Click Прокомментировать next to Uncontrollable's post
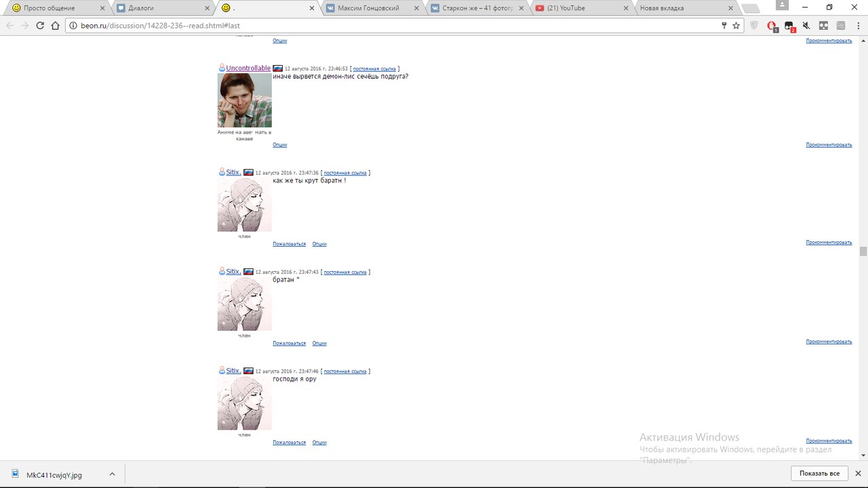The height and width of the screenshot is (488, 868). [829, 145]
